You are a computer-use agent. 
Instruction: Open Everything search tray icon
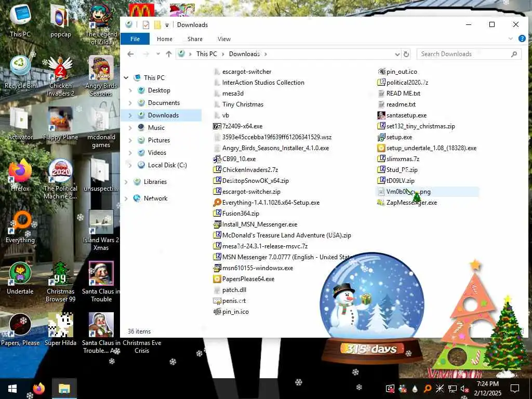click(428, 389)
